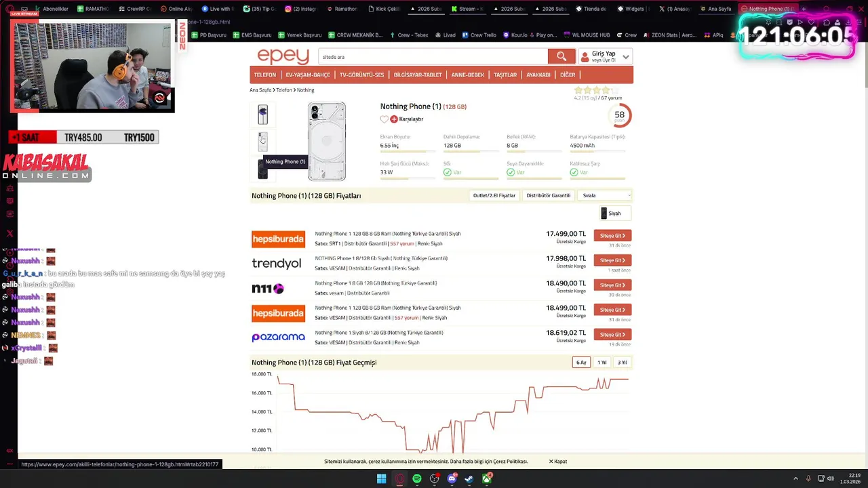Image resolution: width=868 pixels, height=488 pixels.
Task: Open the EV-YAŞAM-BAHÇE category menu
Action: click(x=308, y=75)
